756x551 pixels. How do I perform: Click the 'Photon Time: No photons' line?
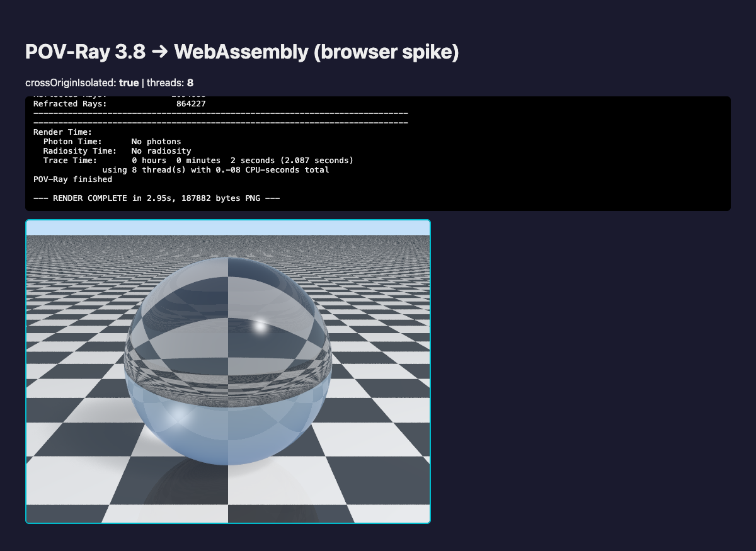pyautogui.click(x=112, y=141)
